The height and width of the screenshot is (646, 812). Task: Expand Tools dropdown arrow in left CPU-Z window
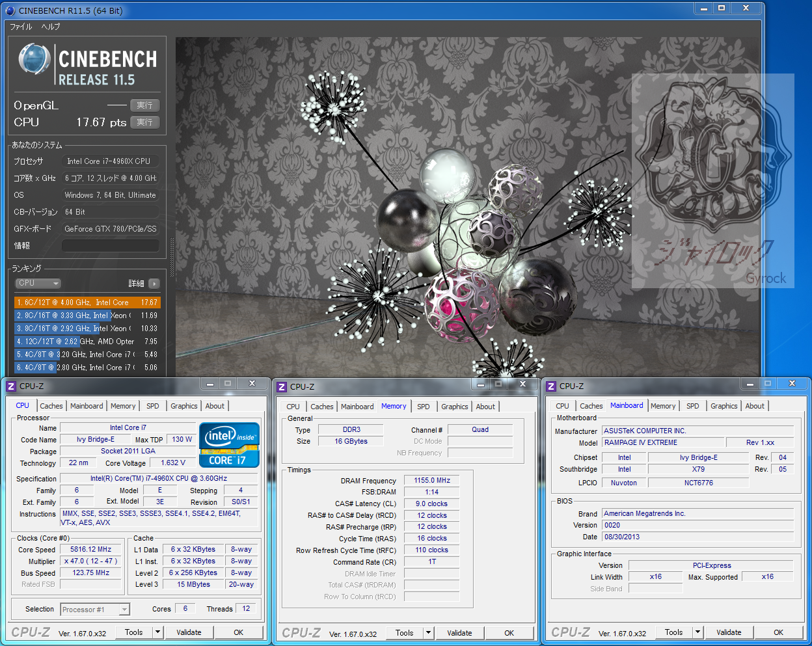tap(157, 632)
